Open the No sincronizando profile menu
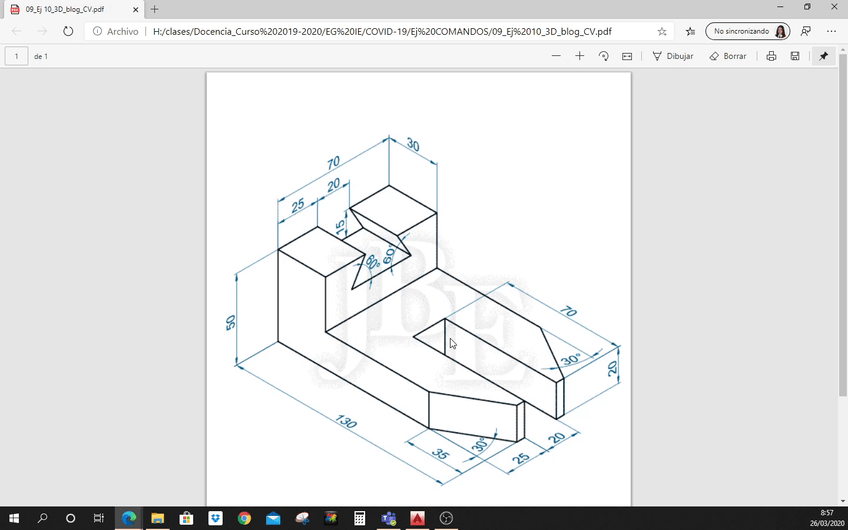 click(x=747, y=31)
